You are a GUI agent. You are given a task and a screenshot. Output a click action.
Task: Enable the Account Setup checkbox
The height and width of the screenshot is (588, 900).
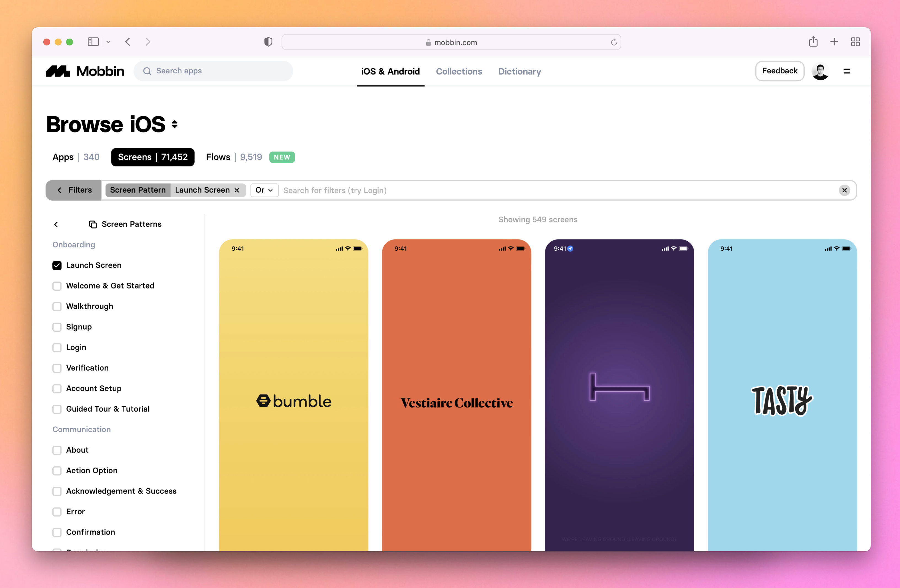(57, 389)
